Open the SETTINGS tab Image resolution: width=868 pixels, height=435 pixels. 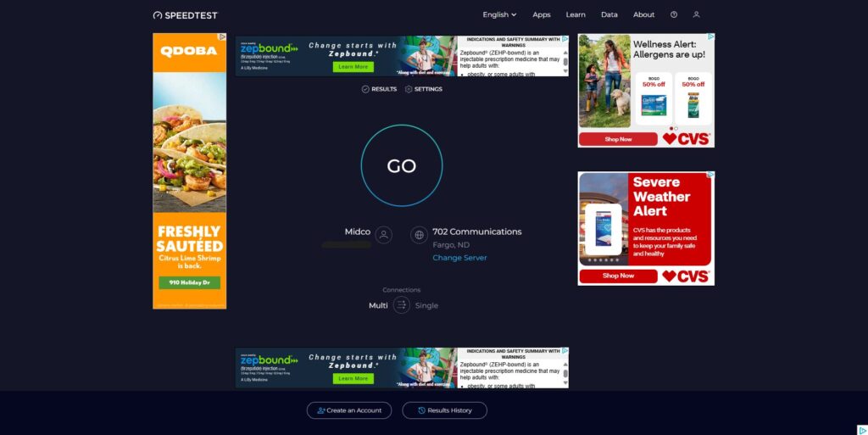pyautogui.click(x=423, y=89)
